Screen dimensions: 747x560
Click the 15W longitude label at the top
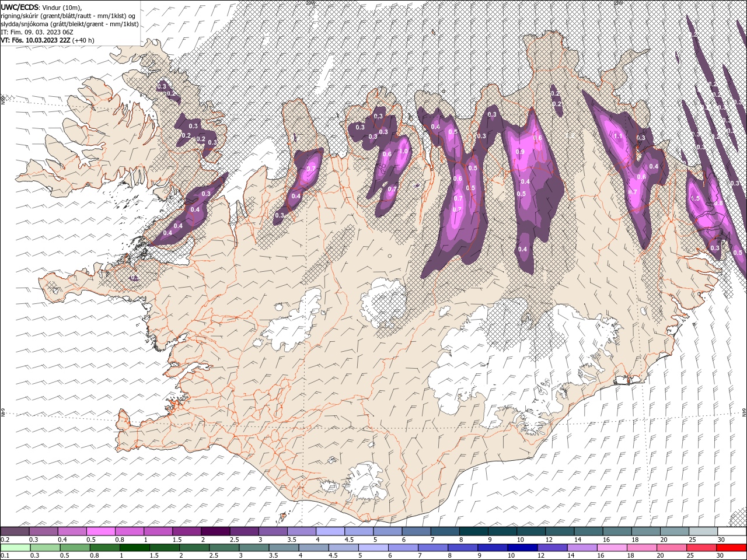pos(618,2)
